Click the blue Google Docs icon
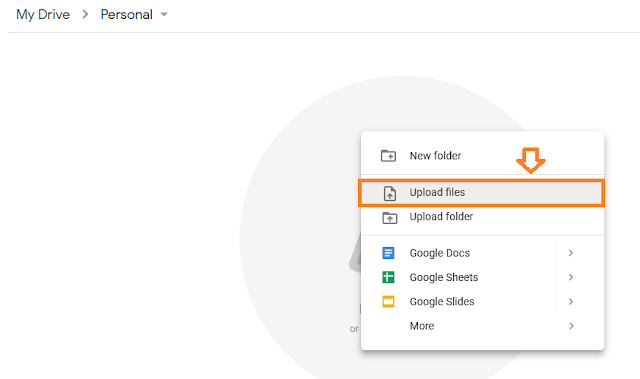Screen dimensions: 640x379 [x=388, y=253]
